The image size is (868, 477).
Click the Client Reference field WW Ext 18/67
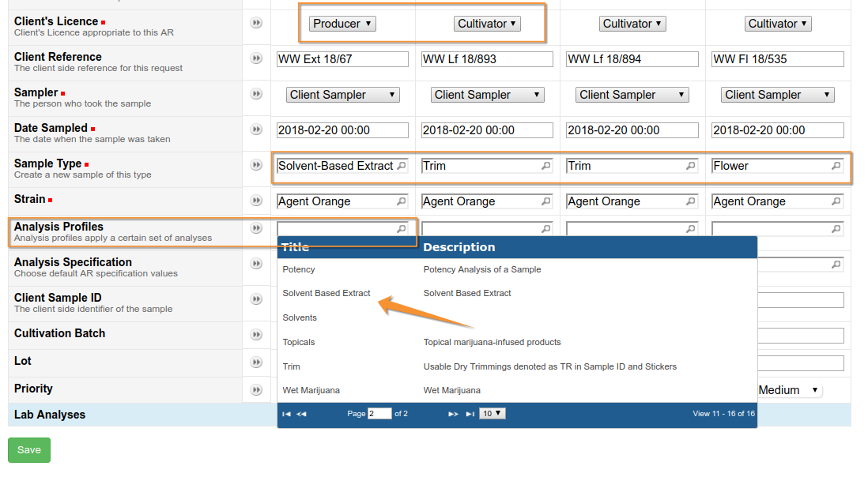[342, 59]
